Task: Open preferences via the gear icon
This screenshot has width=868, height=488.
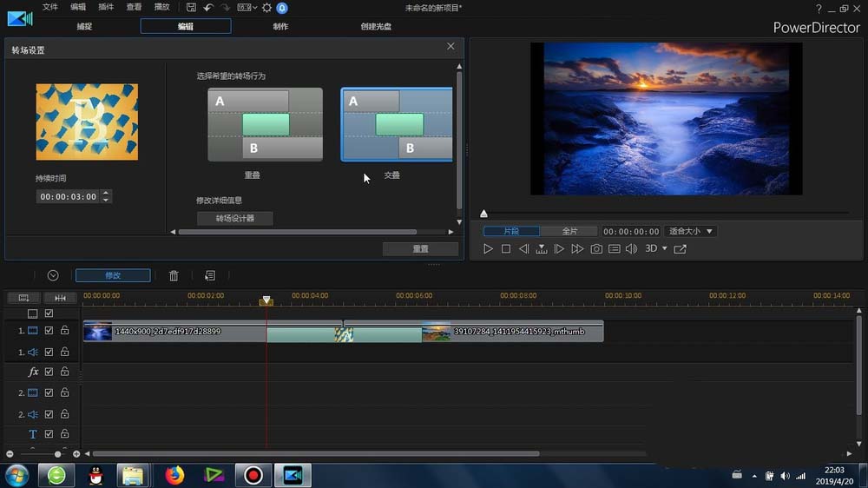Action: click(x=266, y=8)
